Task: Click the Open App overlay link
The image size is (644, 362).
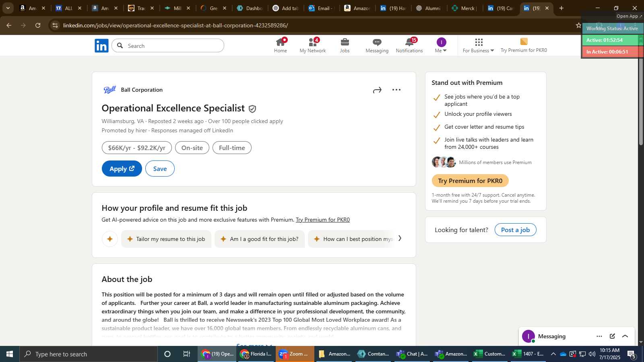Action: click(630, 16)
